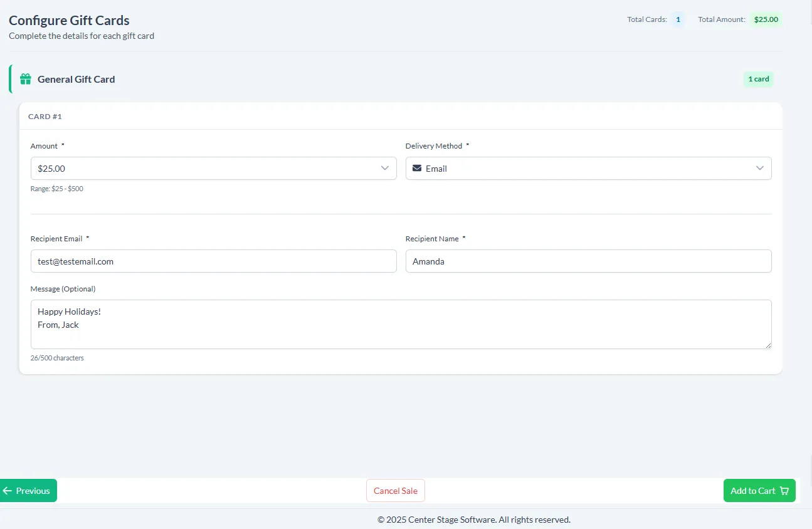Click the 'Total Cards:' label
The width and height of the screenshot is (812, 529).
pos(647,19)
